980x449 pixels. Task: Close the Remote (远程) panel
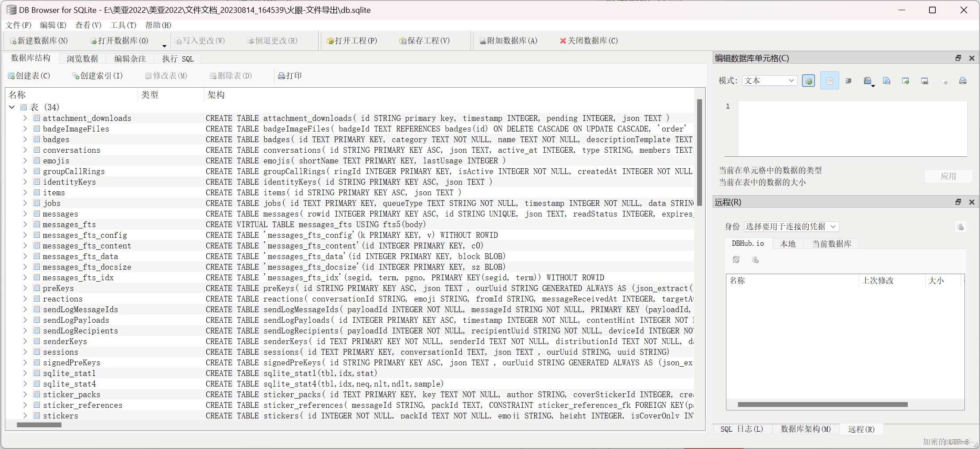click(x=972, y=202)
